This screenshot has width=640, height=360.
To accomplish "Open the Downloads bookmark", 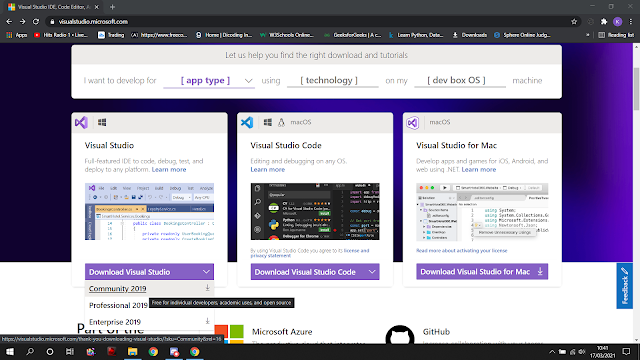I will point(469,35).
